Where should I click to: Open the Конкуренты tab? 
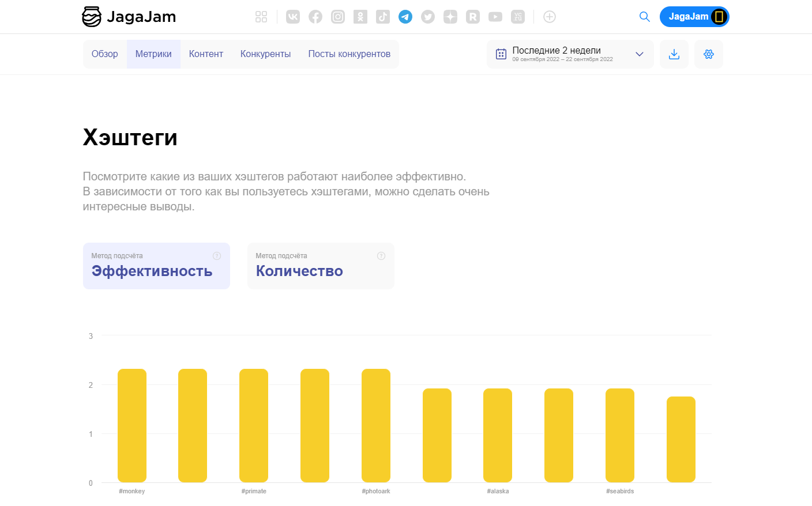click(265, 54)
